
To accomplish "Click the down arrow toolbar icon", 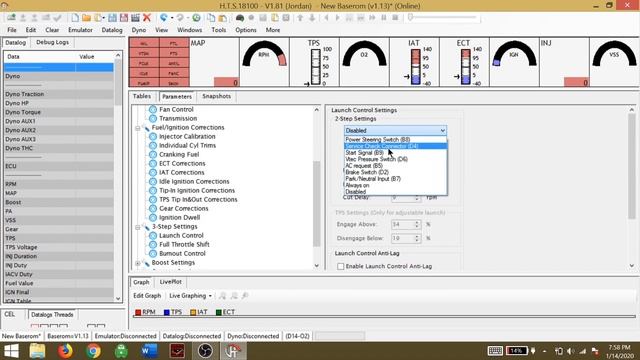I will [311, 18].
